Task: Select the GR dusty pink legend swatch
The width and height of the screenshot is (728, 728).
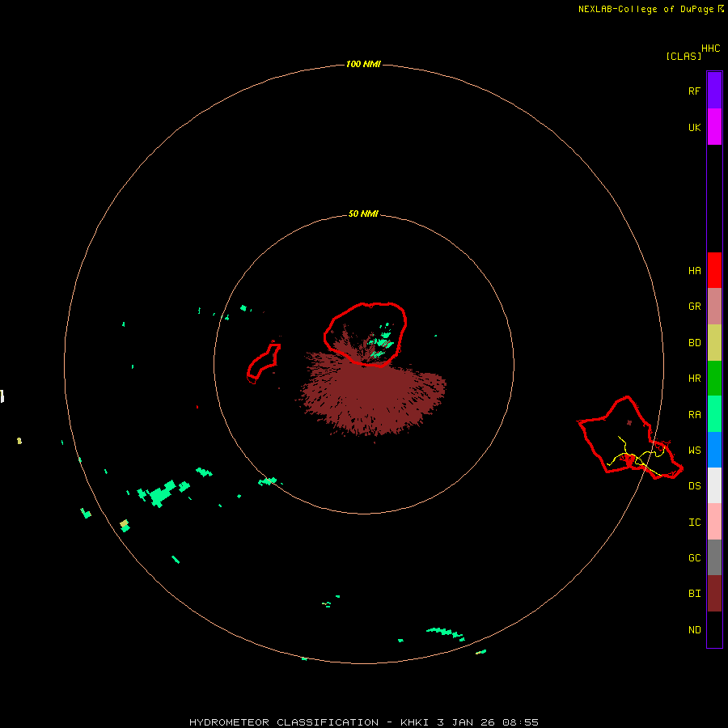Action: (x=714, y=307)
